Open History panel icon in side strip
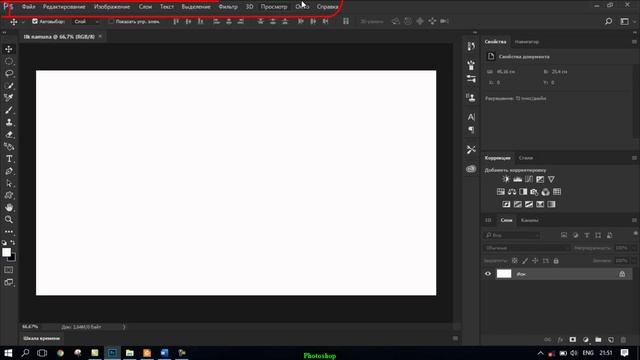The image size is (640, 360). pyautogui.click(x=471, y=46)
